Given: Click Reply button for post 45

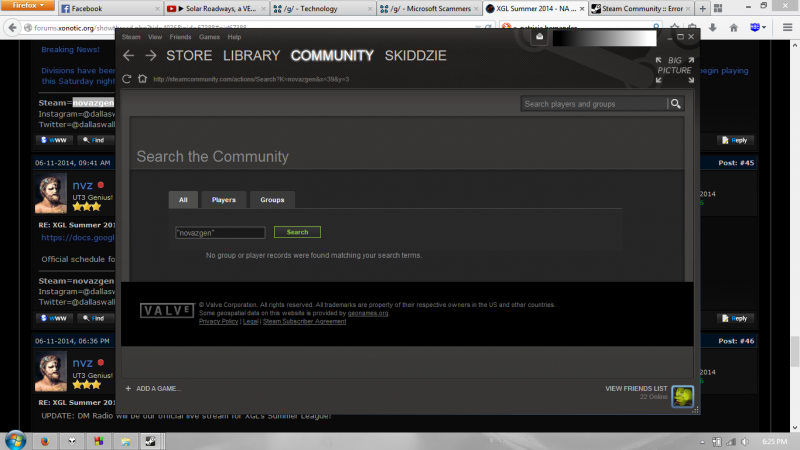Looking at the screenshot, I should (735, 318).
